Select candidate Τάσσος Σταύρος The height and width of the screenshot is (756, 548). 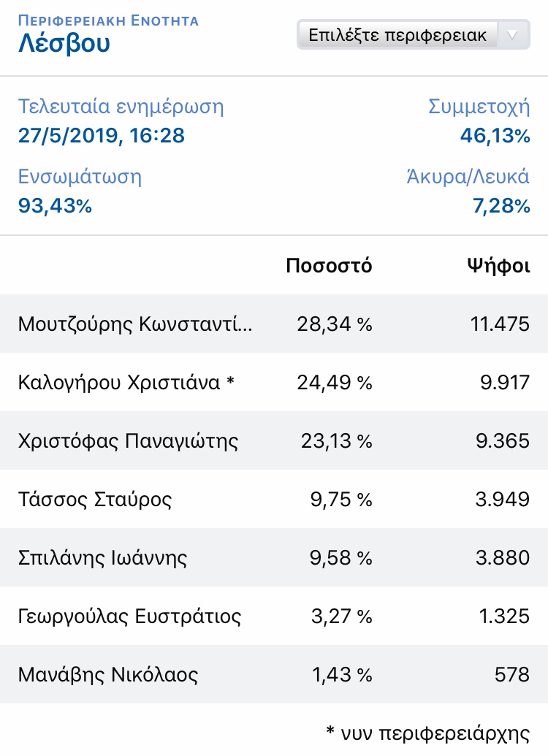(95, 500)
